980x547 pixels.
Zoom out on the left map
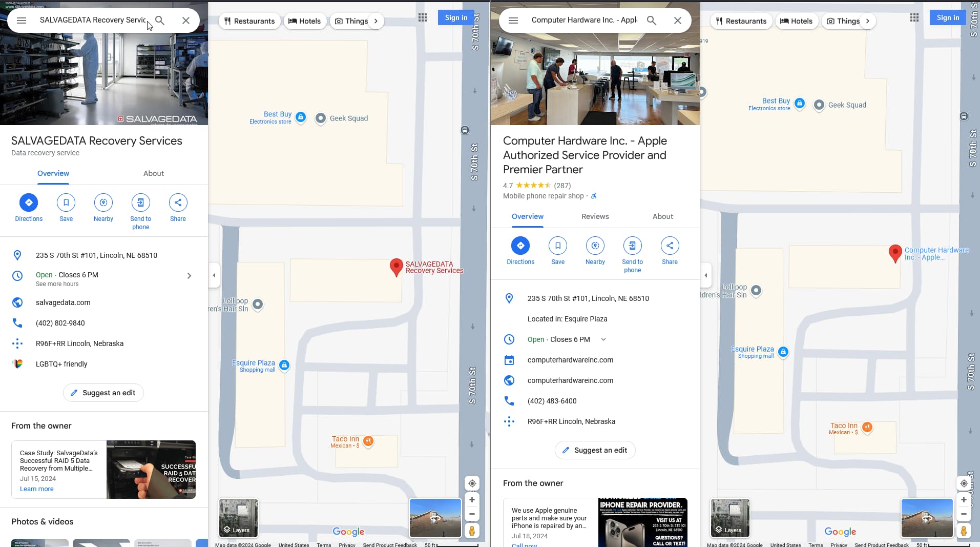coord(472,514)
